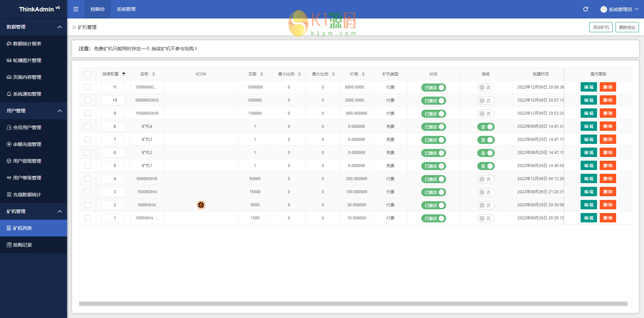The image size is (644, 318).
Task: Open 系统通知管理 bell item
Action: click(x=34, y=94)
